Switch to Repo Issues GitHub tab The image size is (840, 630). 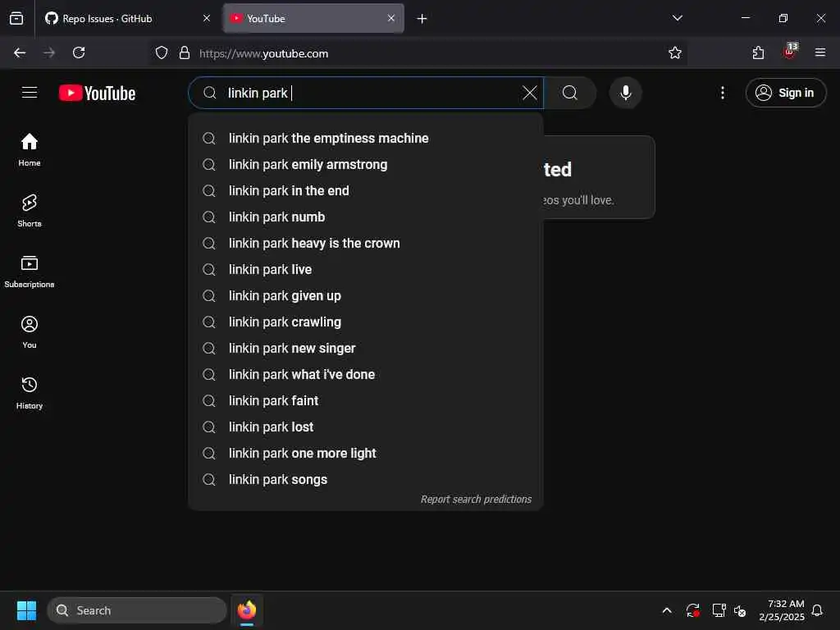coord(128,19)
